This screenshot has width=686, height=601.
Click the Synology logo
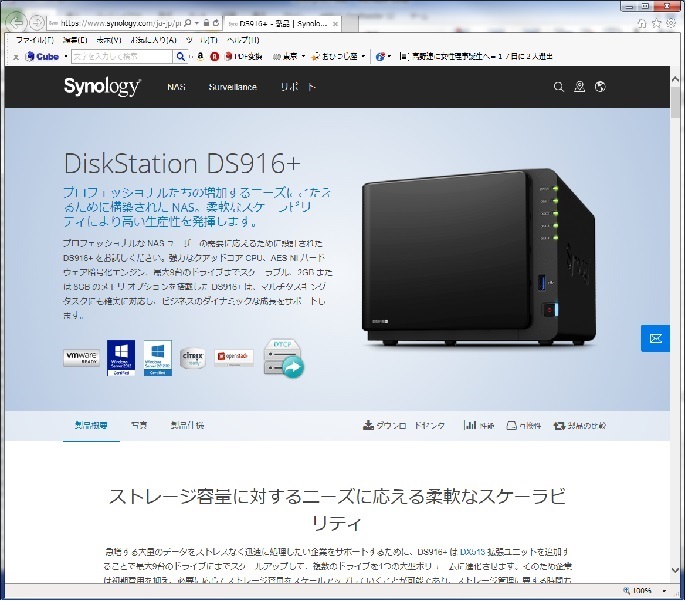[x=102, y=87]
